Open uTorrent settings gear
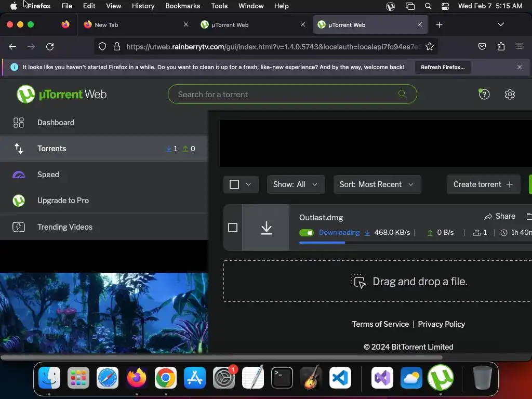 tap(510, 94)
